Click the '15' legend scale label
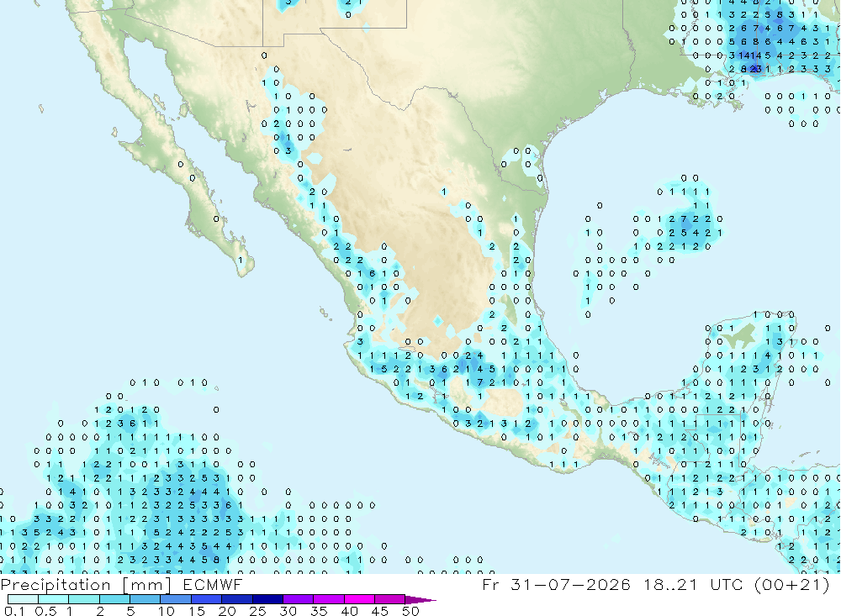The image size is (841, 616). pyautogui.click(x=197, y=611)
